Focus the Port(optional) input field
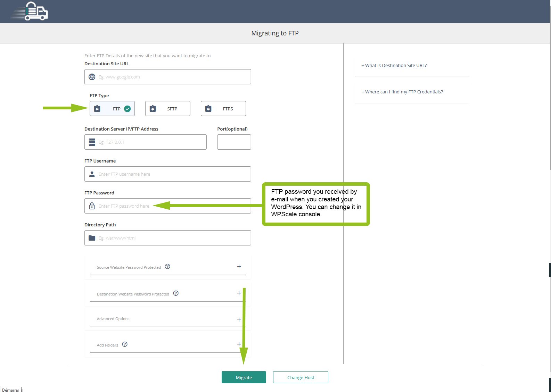This screenshot has width=551, height=392. tap(234, 142)
